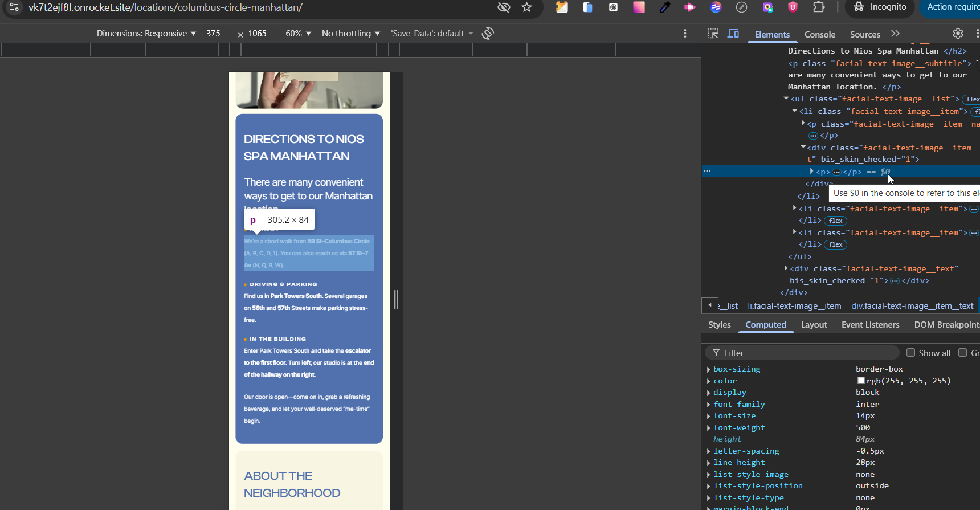Open the red shield U extension

[793, 7]
